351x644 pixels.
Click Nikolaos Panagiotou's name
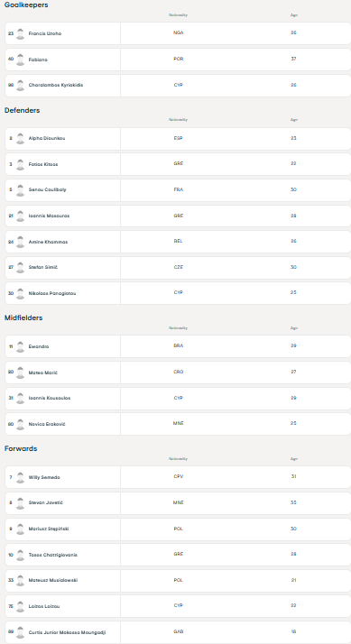[52, 294]
